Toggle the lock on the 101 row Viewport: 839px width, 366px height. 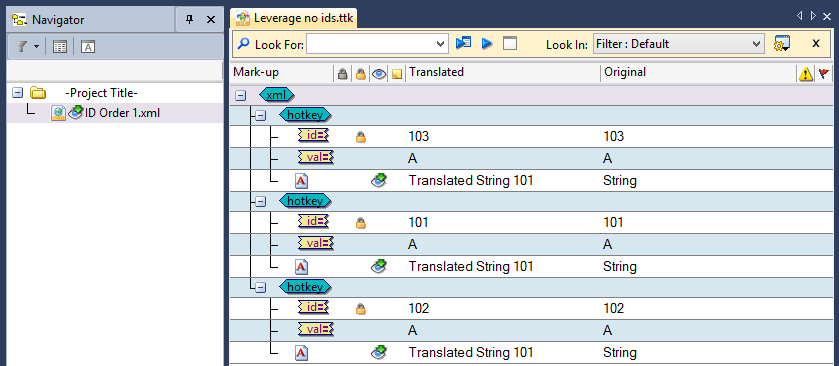[x=361, y=224]
